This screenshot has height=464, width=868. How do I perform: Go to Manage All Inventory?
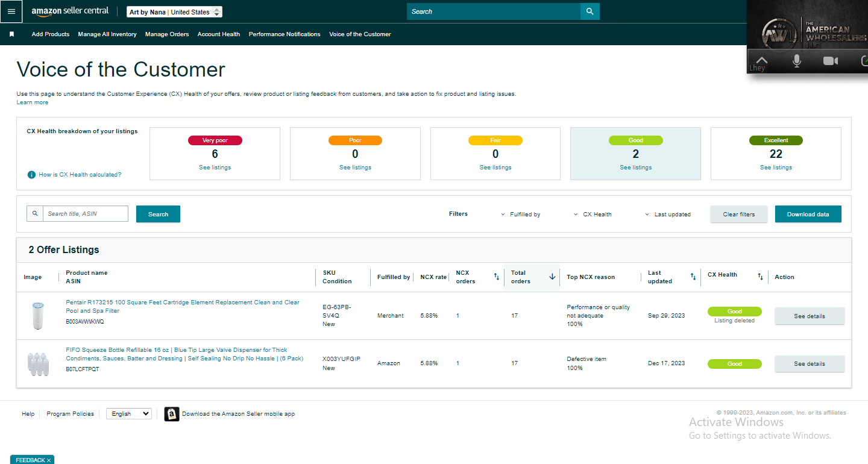pyautogui.click(x=107, y=34)
